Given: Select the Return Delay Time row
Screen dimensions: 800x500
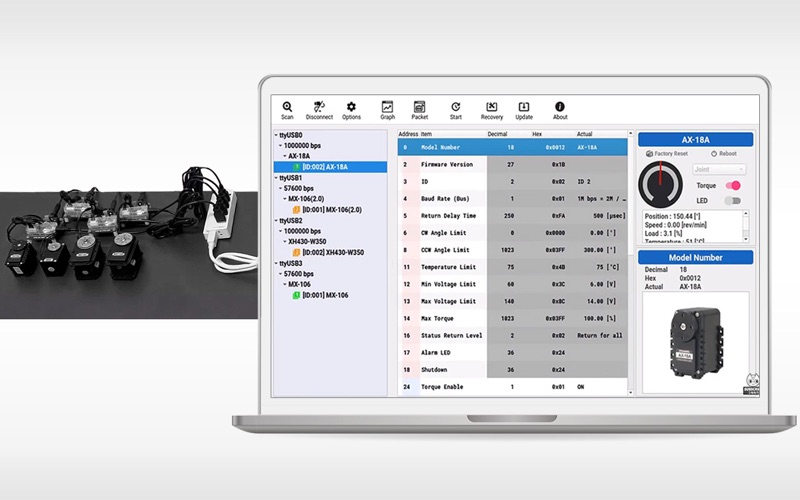Looking at the screenshot, I should pos(512,216).
